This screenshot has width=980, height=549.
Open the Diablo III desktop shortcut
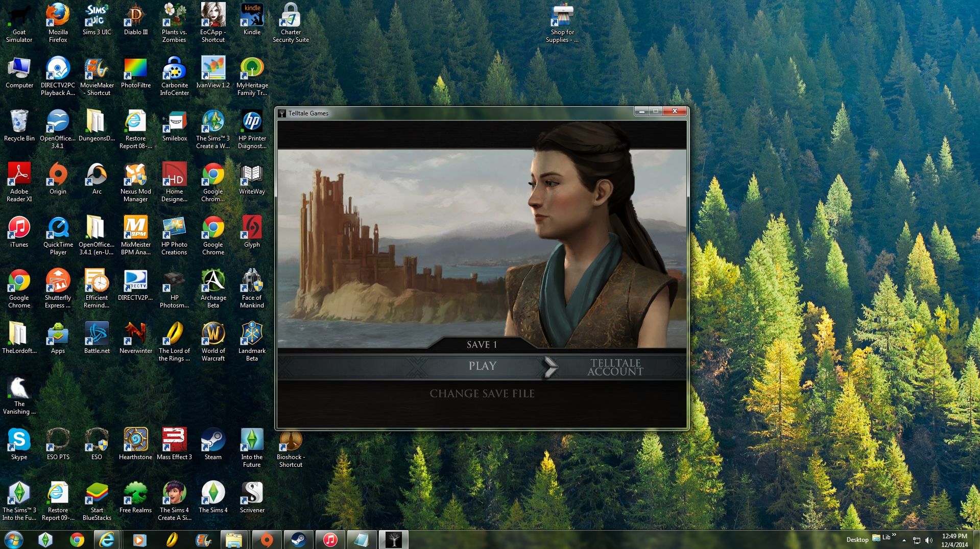tap(136, 19)
